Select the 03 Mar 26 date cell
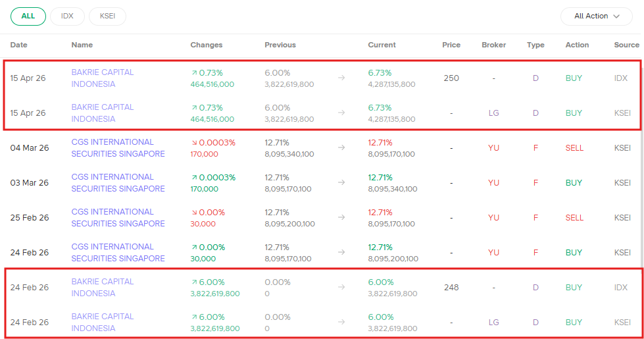Viewport: 644px width, 339px height. pyautogui.click(x=30, y=183)
